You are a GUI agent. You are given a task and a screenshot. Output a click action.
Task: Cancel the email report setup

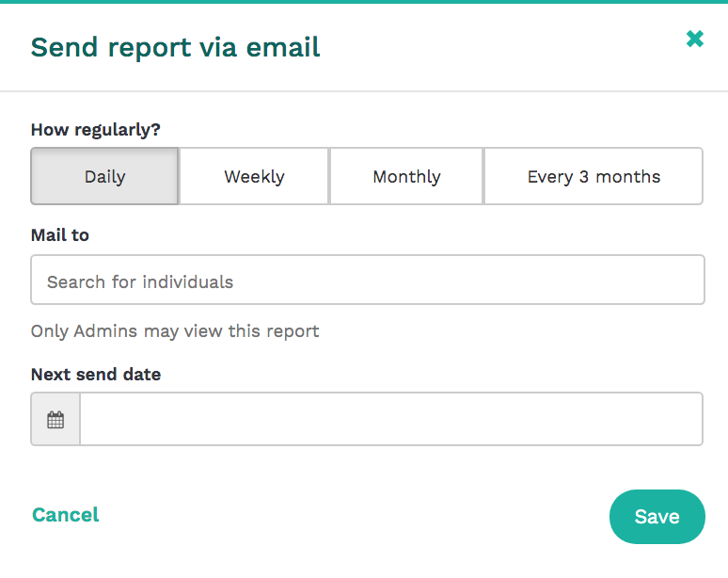tap(66, 515)
